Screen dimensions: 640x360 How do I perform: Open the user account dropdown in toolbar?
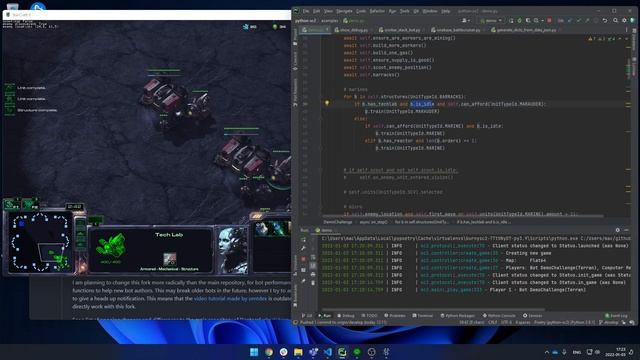466,20
